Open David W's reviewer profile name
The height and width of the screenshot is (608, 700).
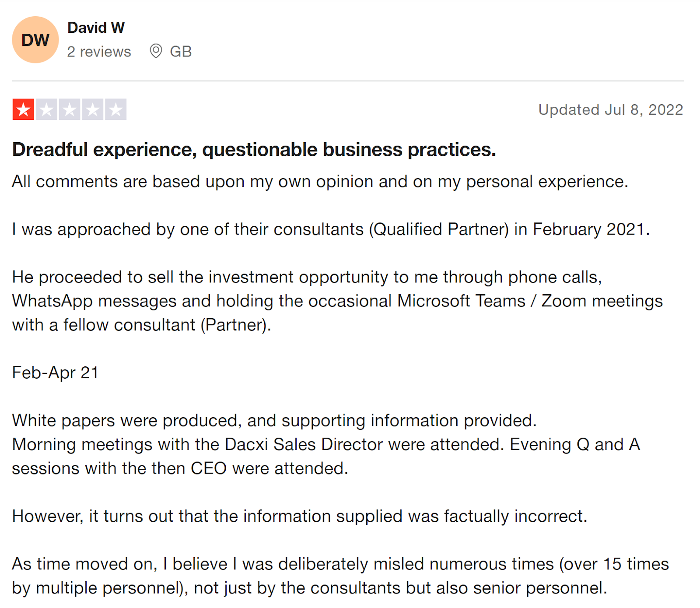tap(96, 28)
